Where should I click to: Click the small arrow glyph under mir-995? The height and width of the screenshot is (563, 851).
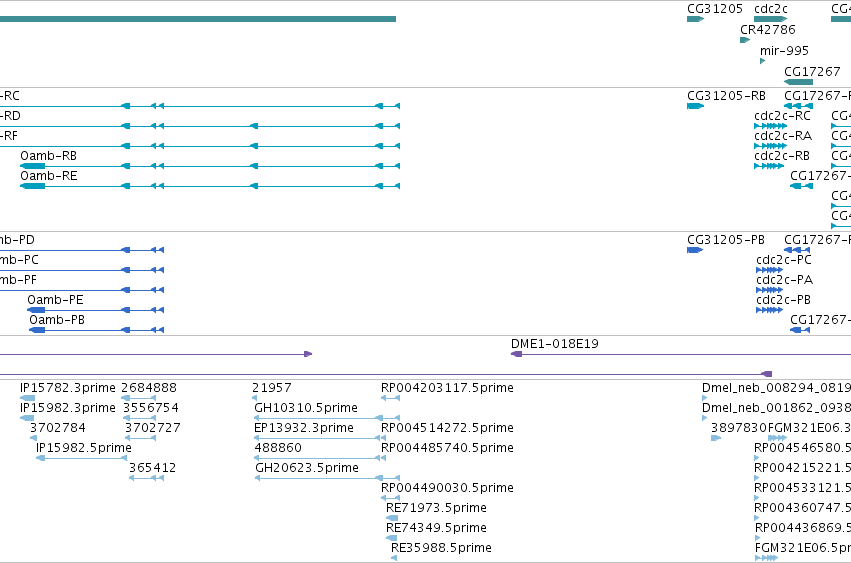click(x=763, y=61)
